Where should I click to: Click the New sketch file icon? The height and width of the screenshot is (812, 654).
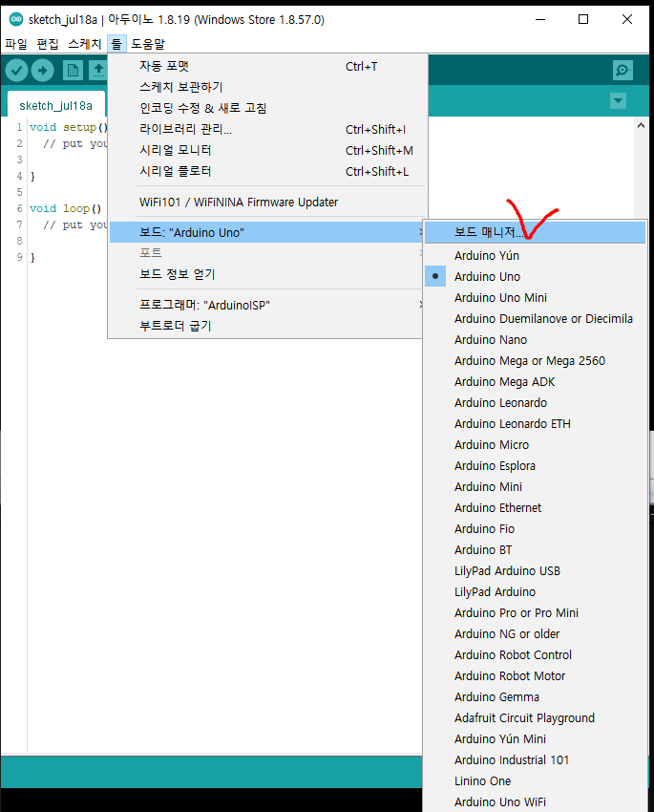point(73,70)
